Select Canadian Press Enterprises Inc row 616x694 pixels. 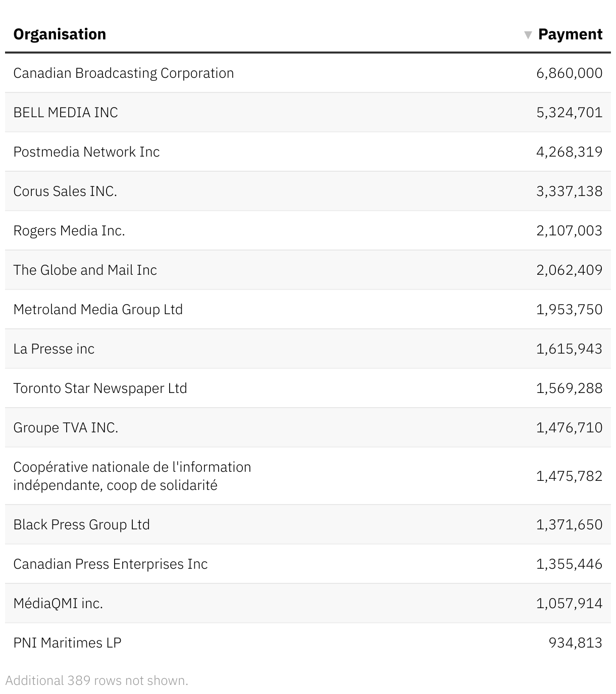tap(110, 564)
